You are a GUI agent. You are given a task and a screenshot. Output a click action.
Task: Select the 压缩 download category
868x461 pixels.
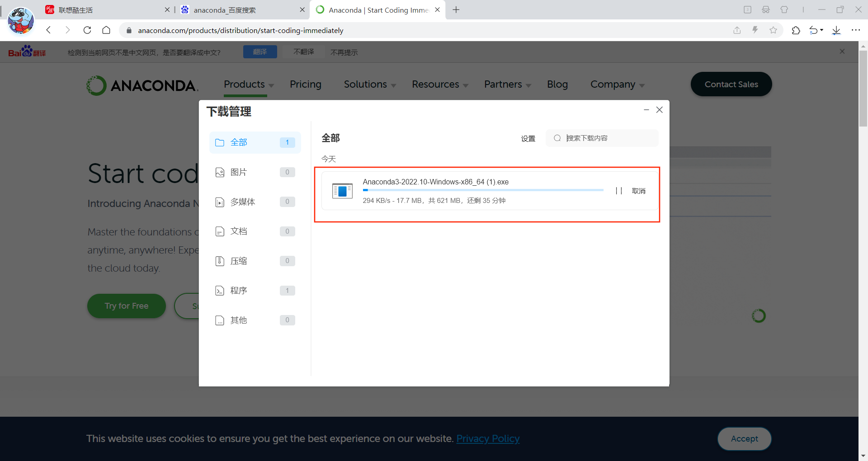coord(255,261)
